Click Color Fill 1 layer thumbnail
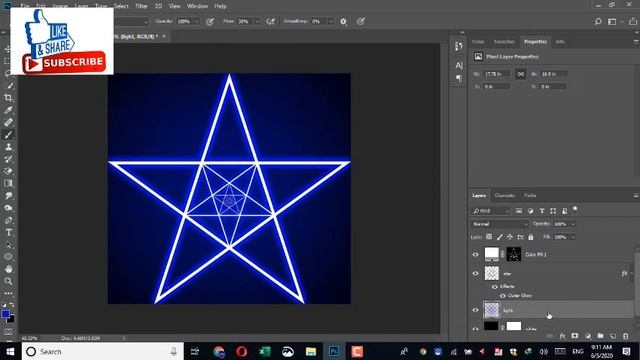This screenshot has height=360, width=640. click(x=491, y=254)
